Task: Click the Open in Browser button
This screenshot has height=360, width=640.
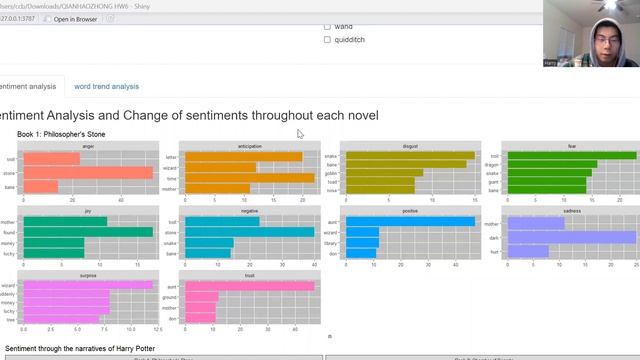Action: pyautogui.click(x=71, y=19)
